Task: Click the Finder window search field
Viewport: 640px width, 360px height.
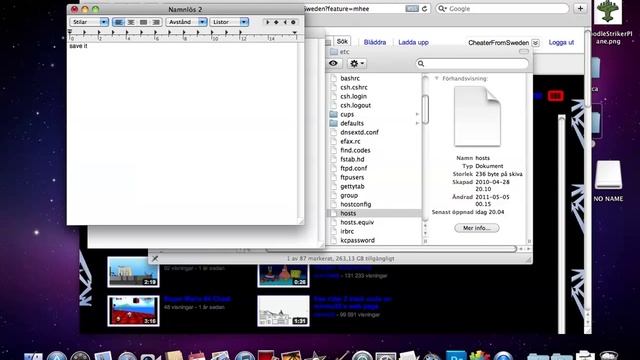Action: (x=472, y=63)
